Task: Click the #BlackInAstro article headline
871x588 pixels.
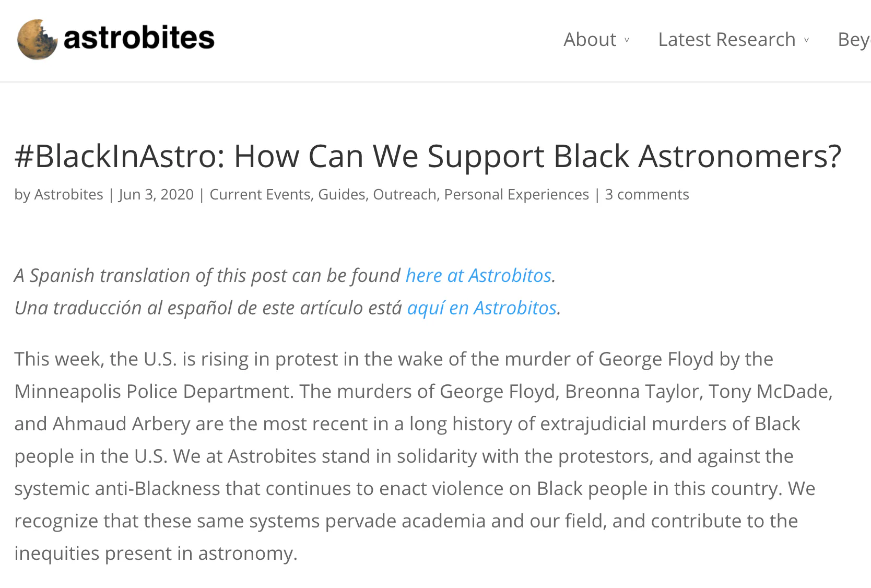Action: tap(428, 156)
